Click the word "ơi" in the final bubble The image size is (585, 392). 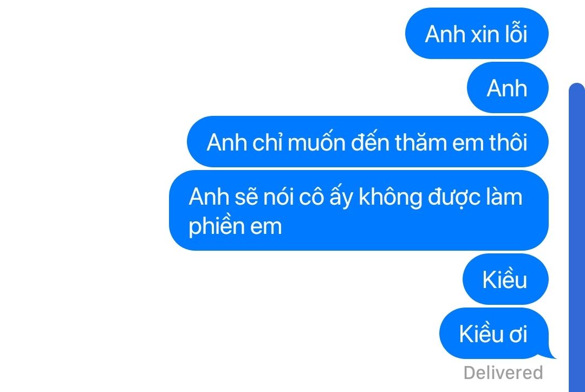click(x=518, y=334)
